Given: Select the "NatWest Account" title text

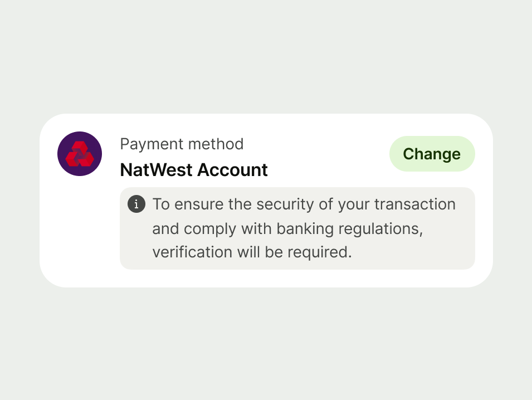Looking at the screenshot, I should [194, 170].
